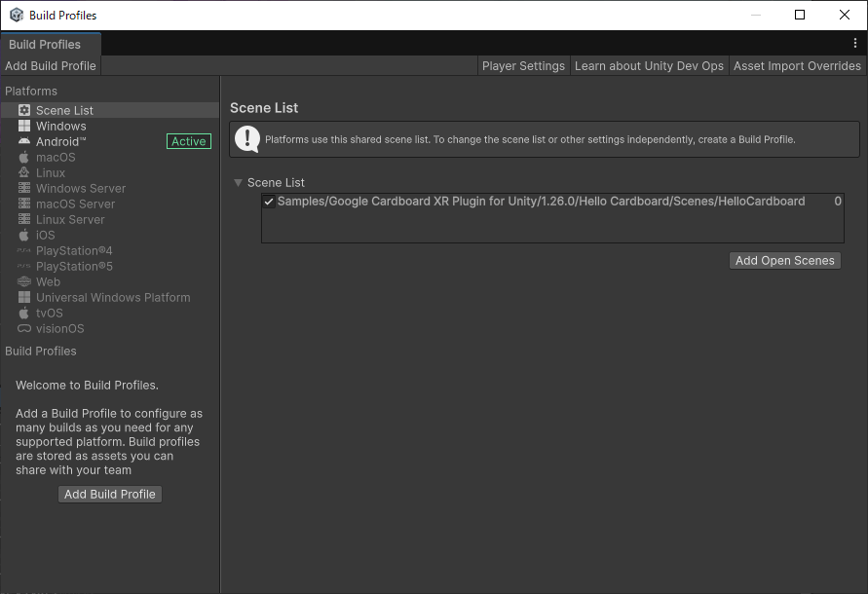Screen dimensions: 868x594
Task: Click the Scene List gear icon
Action: [24, 110]
